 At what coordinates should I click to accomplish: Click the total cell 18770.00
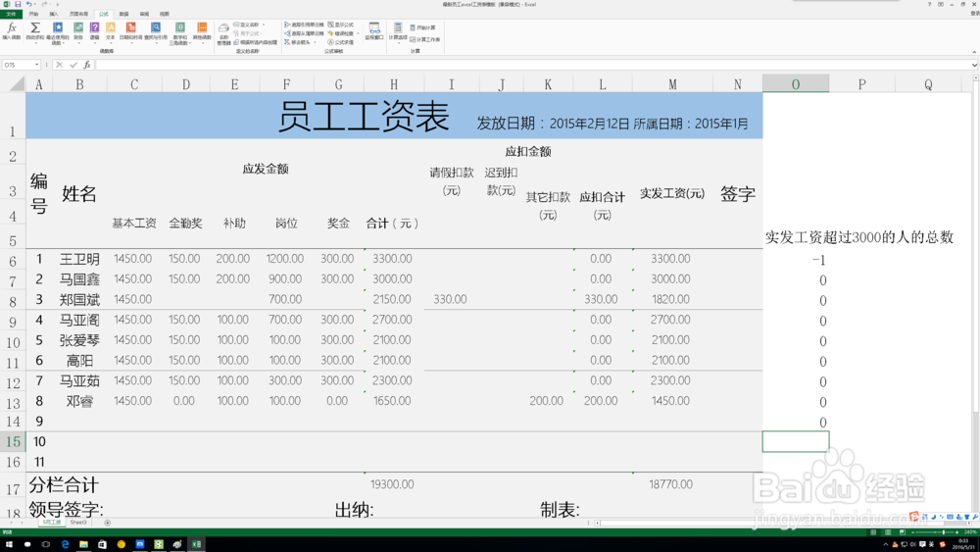[671, 484]
